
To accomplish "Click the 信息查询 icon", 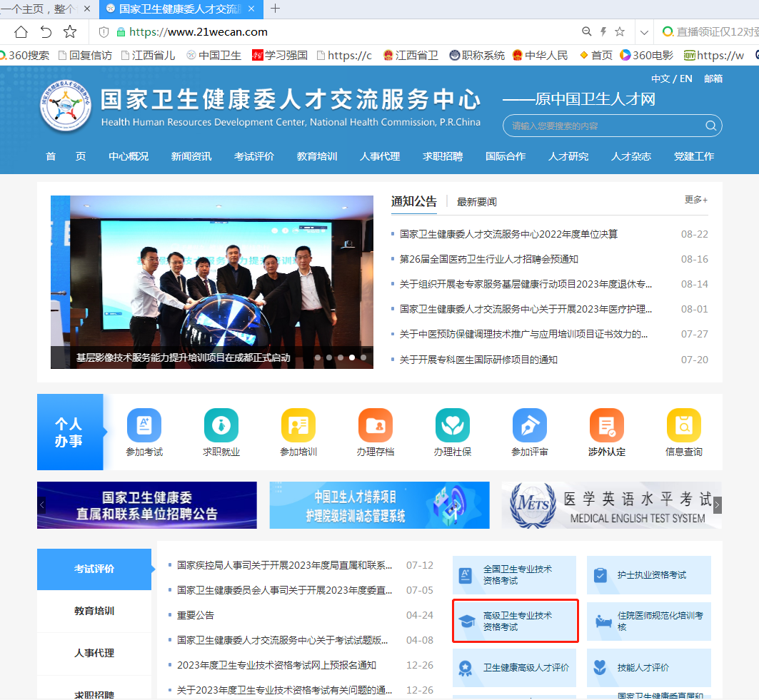I will pos(684,426).
